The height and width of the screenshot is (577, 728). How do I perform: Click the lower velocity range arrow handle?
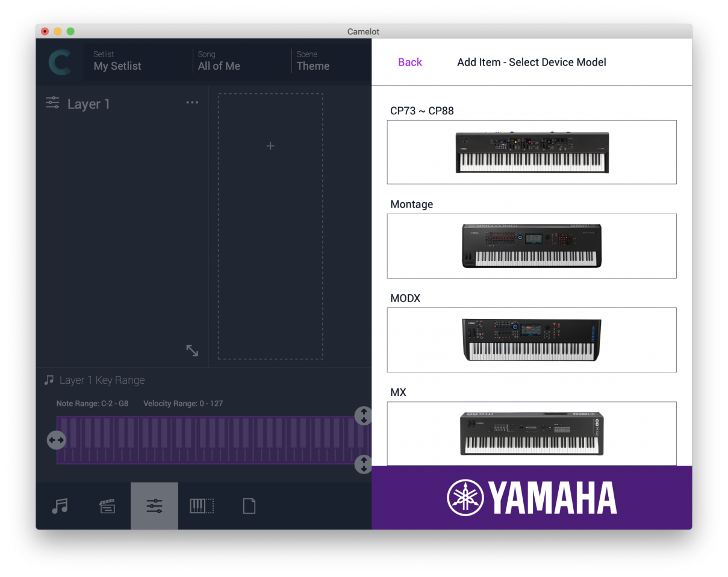pos(363,464)
